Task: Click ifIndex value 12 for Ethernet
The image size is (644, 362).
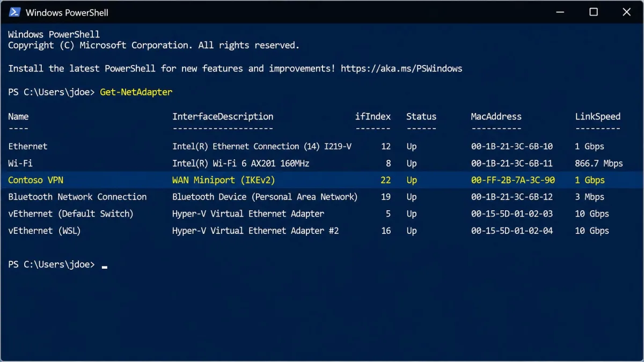Action: click(386, 146)
